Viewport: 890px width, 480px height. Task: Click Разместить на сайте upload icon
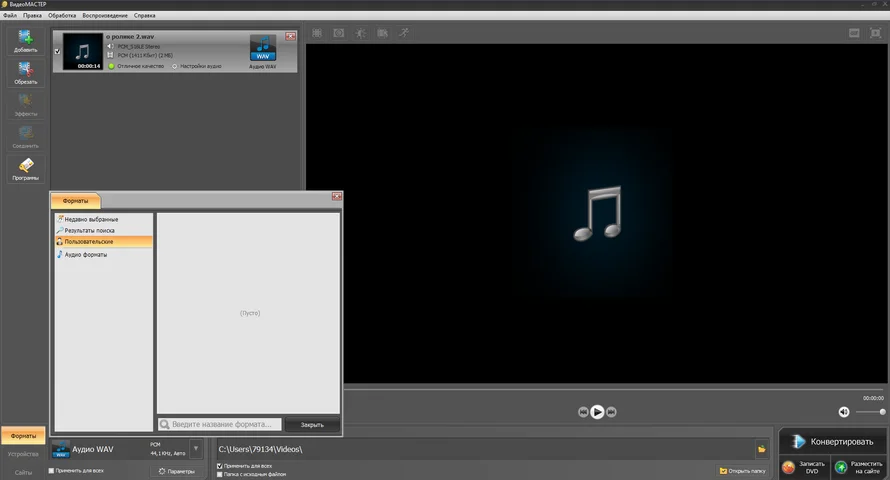point(842,467)
